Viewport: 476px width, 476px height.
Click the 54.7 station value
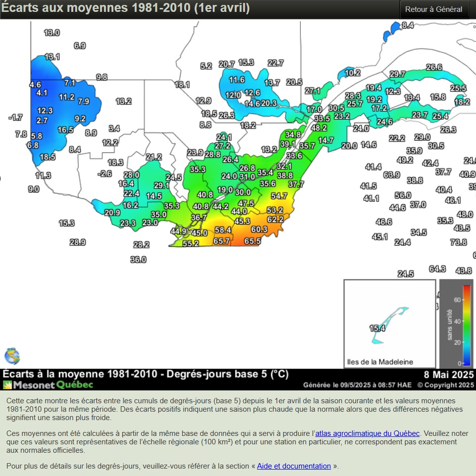click(x=279, y=196)
